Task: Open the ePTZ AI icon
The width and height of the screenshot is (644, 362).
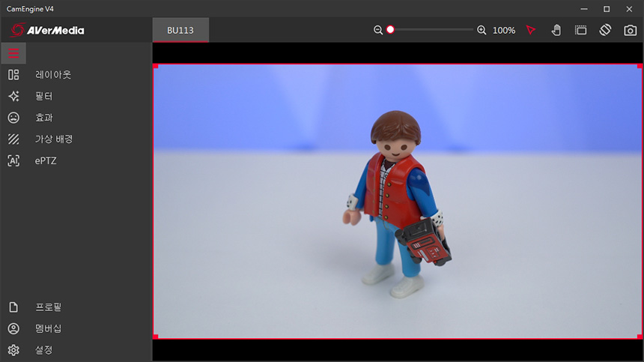Action: pos(13,160)
